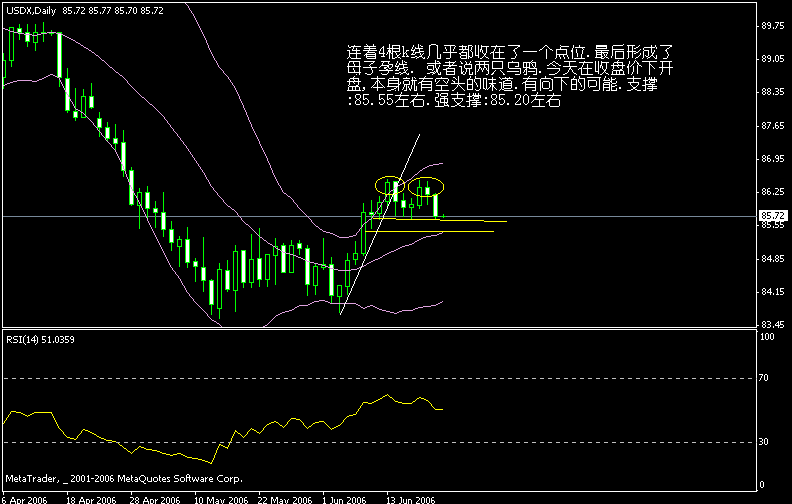Click the 13 Jun 2006 date label
Screen dimensions: 792x504
tap(411, 499)
